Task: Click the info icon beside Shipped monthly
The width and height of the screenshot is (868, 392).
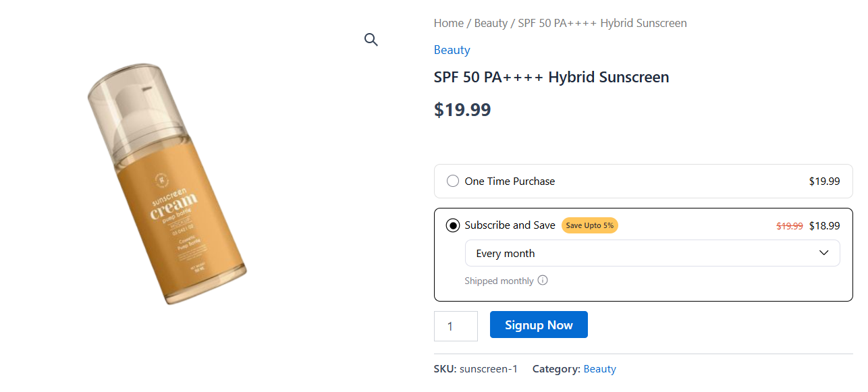Action: coord(543,280)
